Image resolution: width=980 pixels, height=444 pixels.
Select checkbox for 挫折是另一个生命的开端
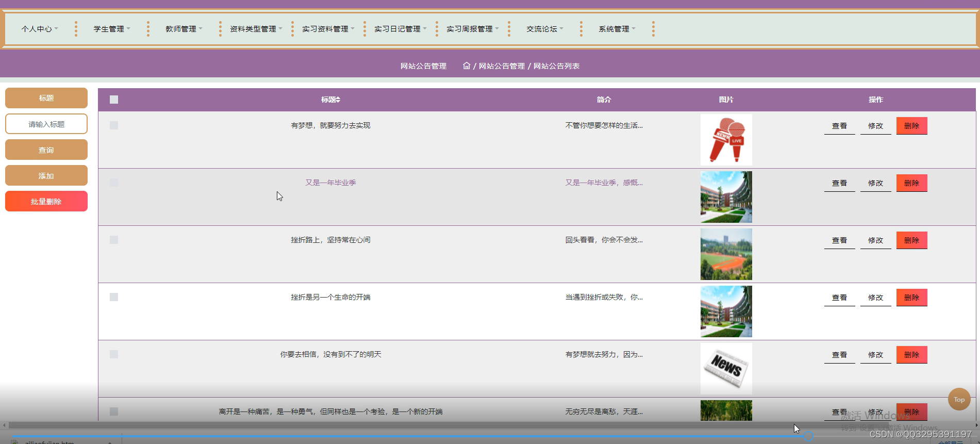(114, 297)
